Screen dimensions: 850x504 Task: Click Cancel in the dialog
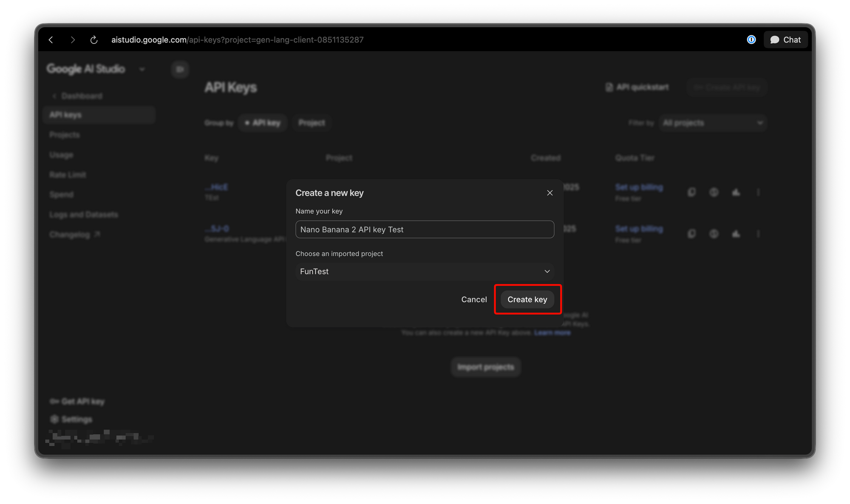point(474,299)
